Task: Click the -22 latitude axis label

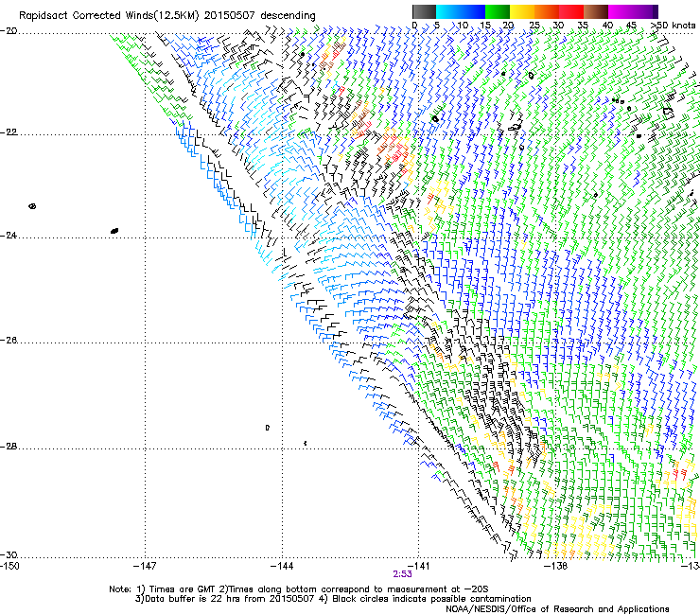Action: (x=9, y=132)
